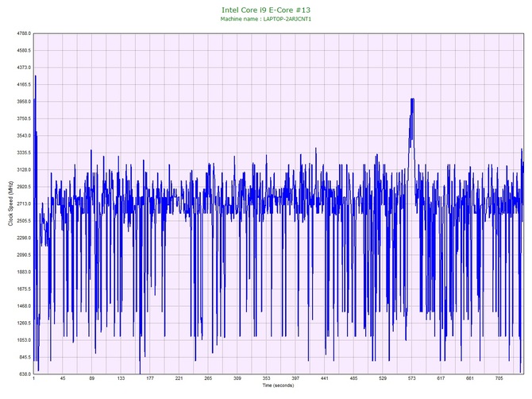532x399 pixels.
Task: Click the '1675.5' y-axis value
Action: [24, 289]
